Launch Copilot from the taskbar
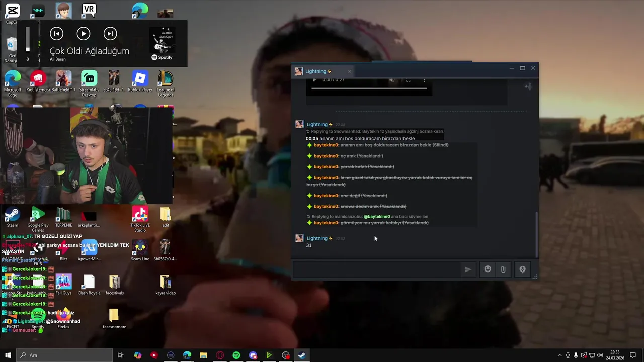 pos(137,355)
